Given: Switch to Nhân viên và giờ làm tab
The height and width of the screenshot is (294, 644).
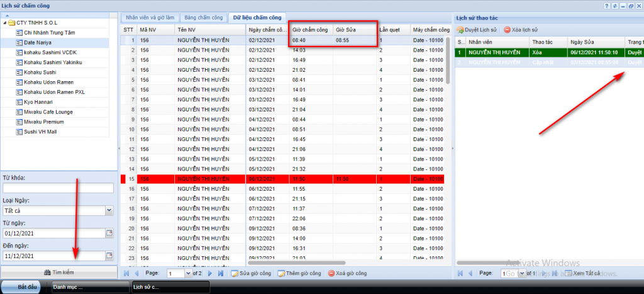Looking at the screenshot, I should (x=149, y=18).
